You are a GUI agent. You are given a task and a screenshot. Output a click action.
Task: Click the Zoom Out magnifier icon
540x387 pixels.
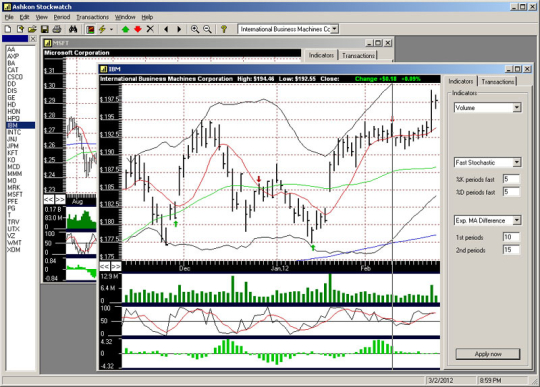tap(207, 29)
